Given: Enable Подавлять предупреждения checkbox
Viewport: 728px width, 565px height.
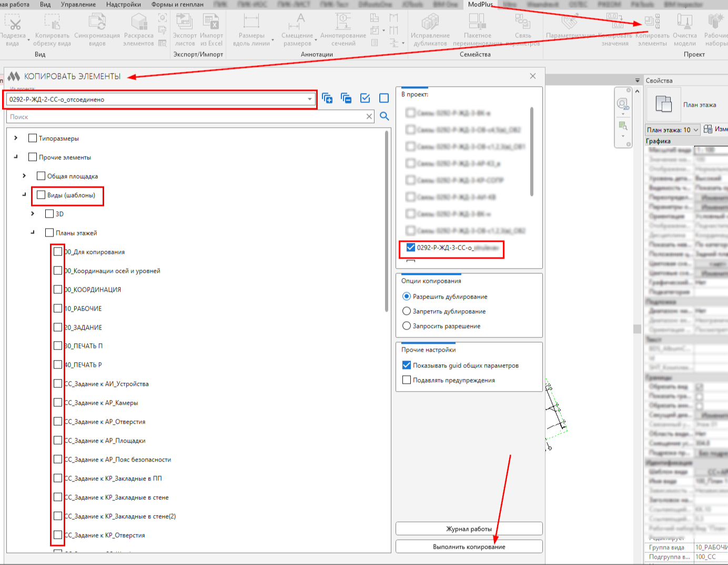Looking at the screenshot, I should [x=407, y=380].
